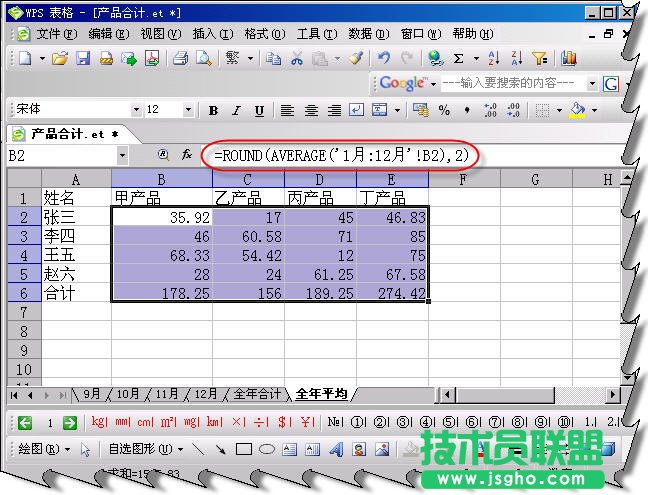Toggle italic formatting
Screen dimensions: 648x495
[236, 110]
